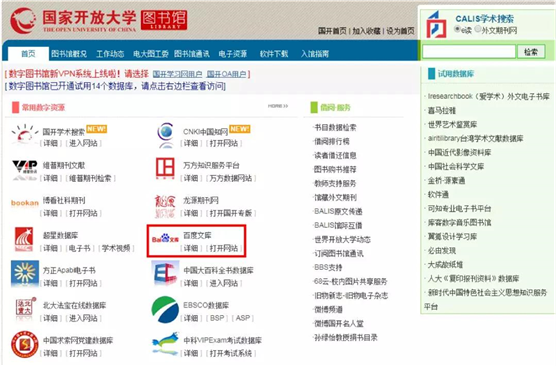Click ASP under EBSCO数据库

click(x=243, y=318)
